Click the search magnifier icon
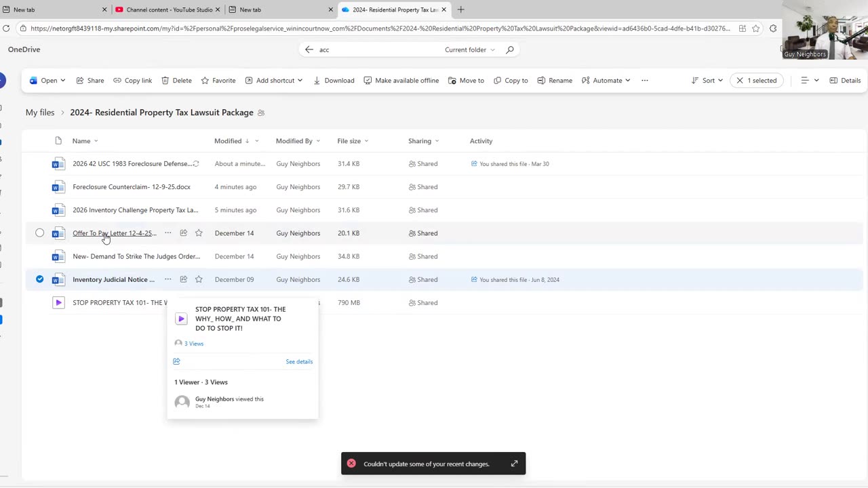The image size is (868, 488). 510,49
